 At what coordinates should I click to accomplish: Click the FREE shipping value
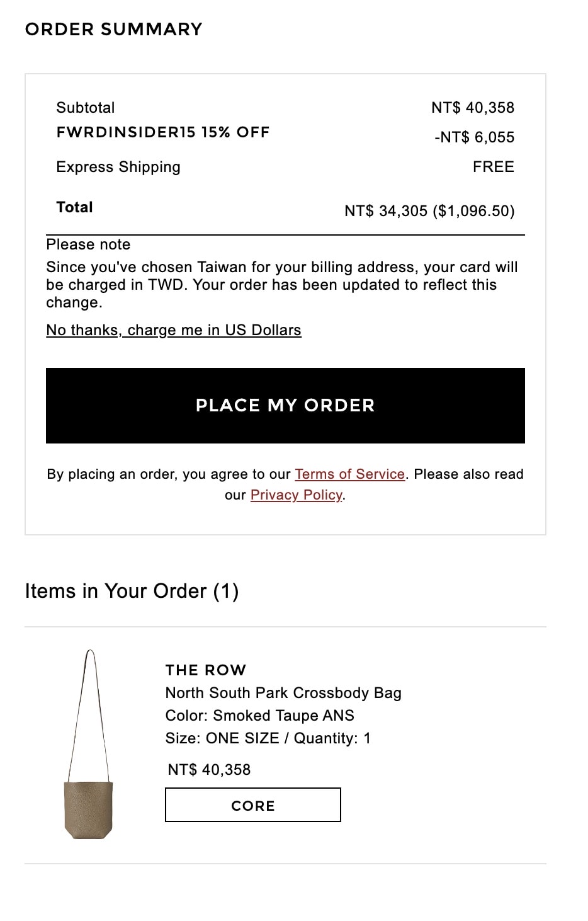[494, 167]
